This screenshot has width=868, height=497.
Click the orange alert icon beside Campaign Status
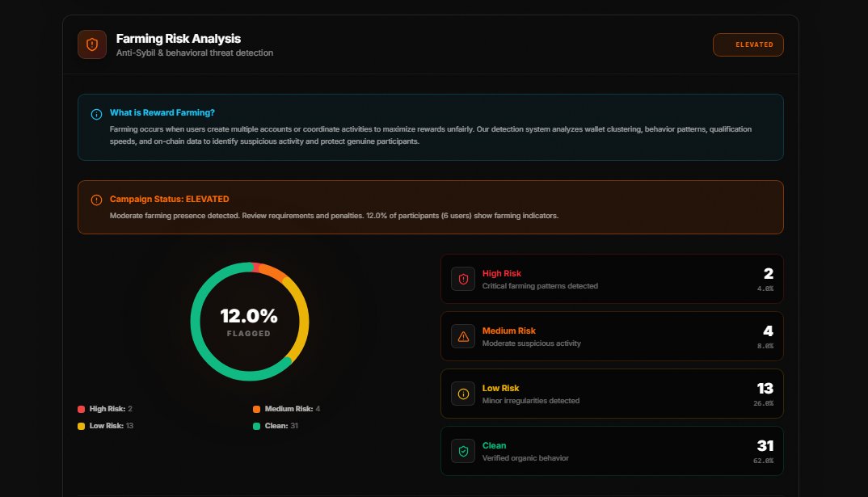click(x=96, y=200)
